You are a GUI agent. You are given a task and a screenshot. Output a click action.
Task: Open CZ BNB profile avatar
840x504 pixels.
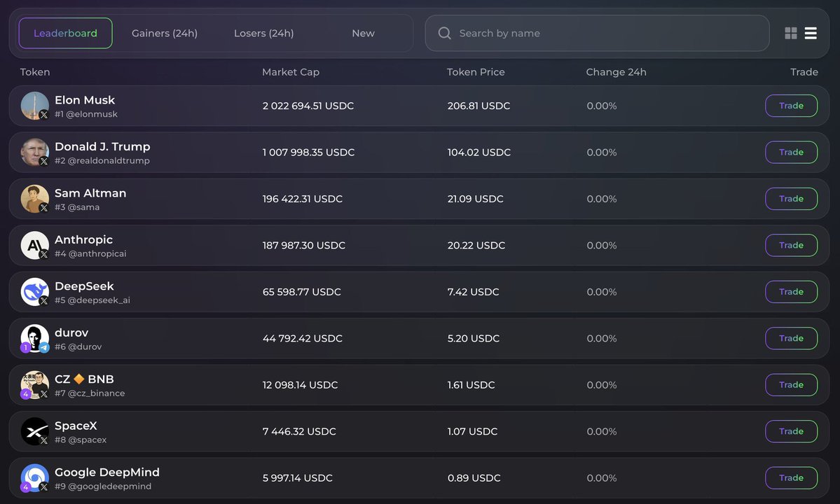pyautogui.click(x=35, y=385)
